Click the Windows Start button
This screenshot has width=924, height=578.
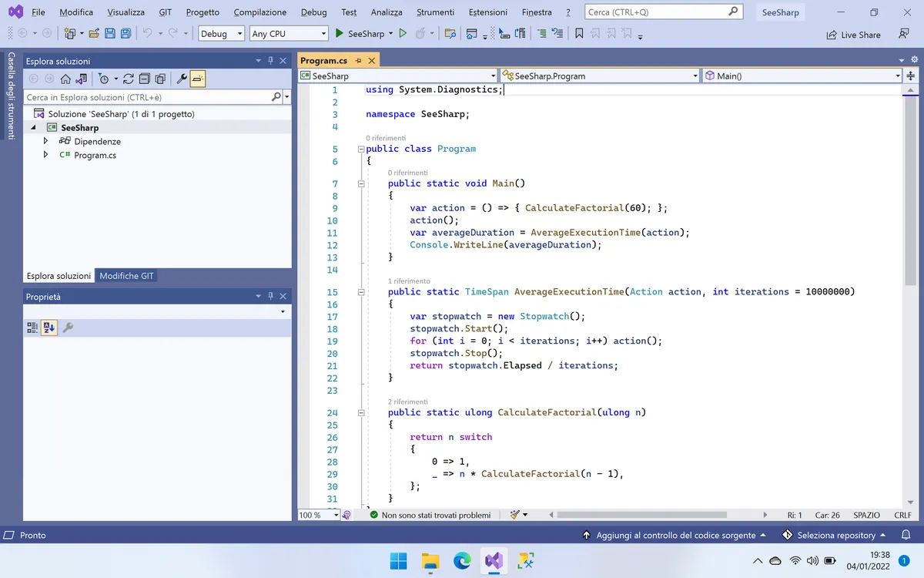(399, 560)
